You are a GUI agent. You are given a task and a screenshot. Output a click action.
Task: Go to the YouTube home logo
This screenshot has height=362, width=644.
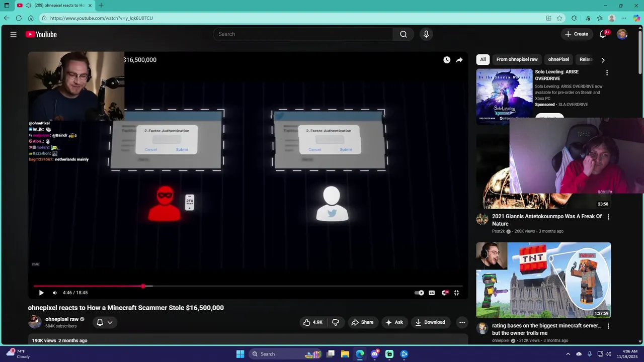[41, 34]
